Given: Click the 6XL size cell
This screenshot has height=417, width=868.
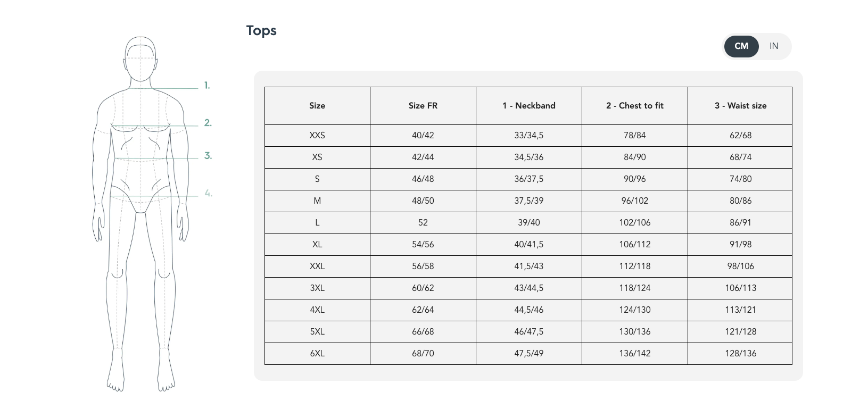Looking at the screenshot, I should click(317, 354).
